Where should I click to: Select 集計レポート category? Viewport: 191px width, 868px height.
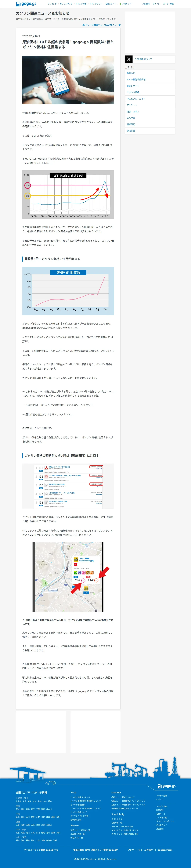pyautogui.click(x=150, y=86)
